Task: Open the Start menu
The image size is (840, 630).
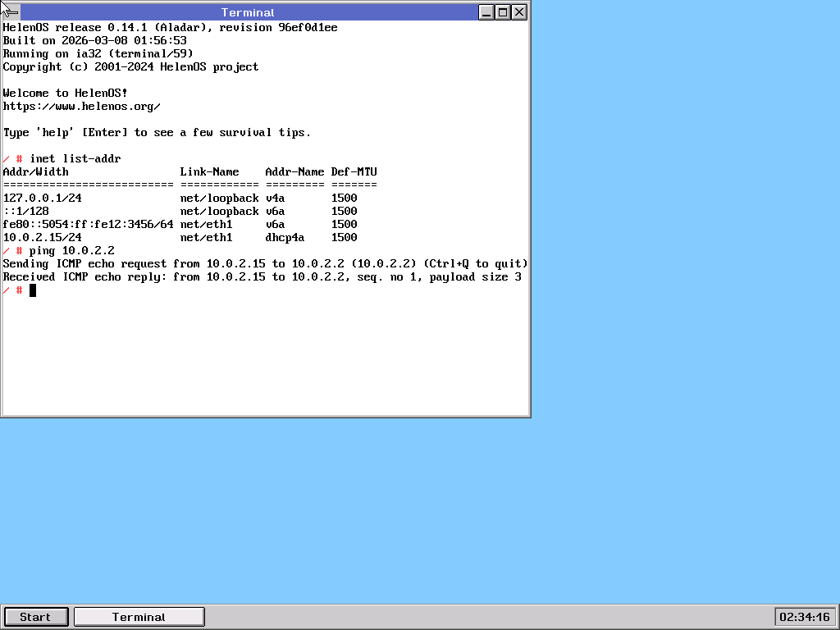Action: click(x=35, y=617)
